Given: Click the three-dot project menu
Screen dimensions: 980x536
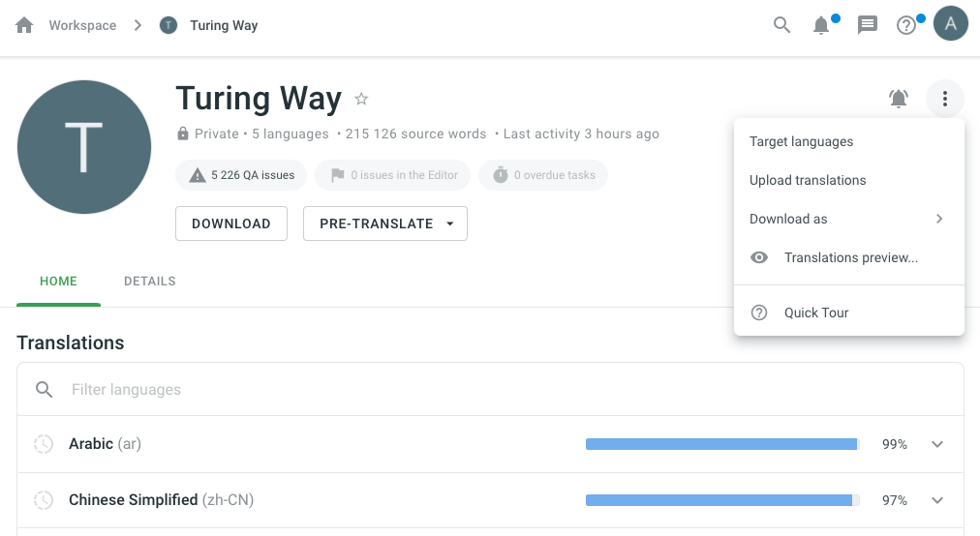Looking at the screenshot, I should pos(944,98).
